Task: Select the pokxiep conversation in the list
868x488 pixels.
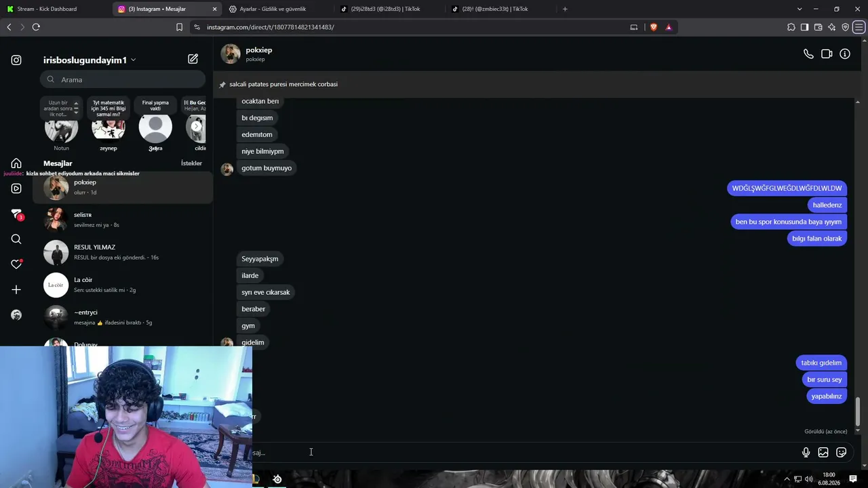Action: [123, 187]
